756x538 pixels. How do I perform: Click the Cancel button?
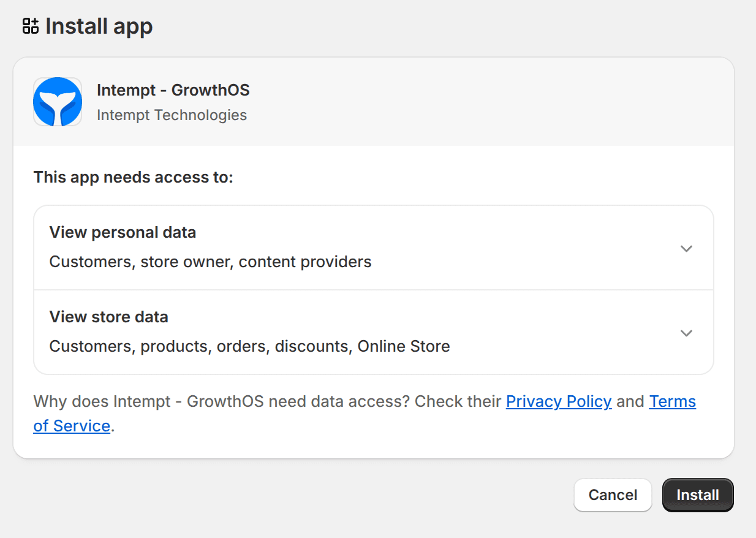(613, 495)
